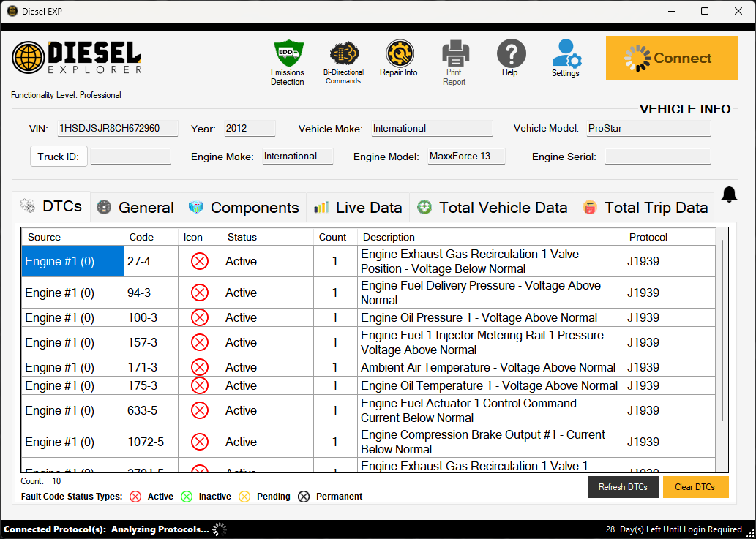Click Day(s) Left Until Login Required text
The height and width of the screenshot is (539, 756).
[x=681, y=529]
